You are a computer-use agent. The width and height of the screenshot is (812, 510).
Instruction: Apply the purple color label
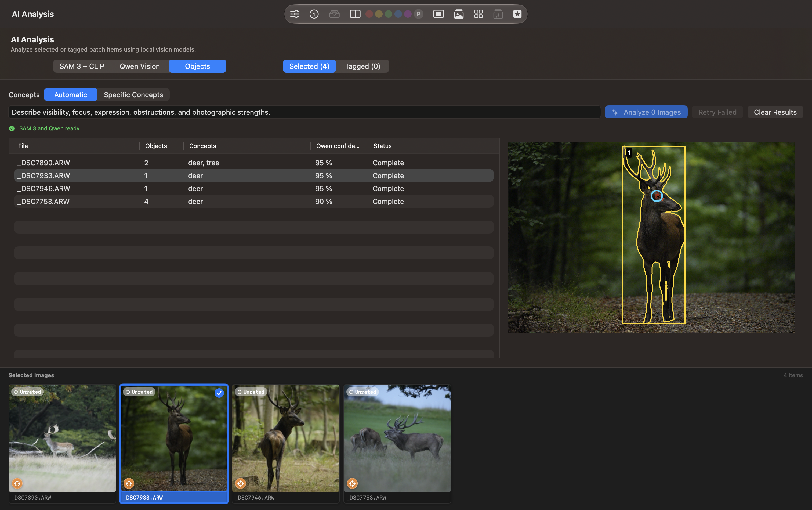coord(408,14)
